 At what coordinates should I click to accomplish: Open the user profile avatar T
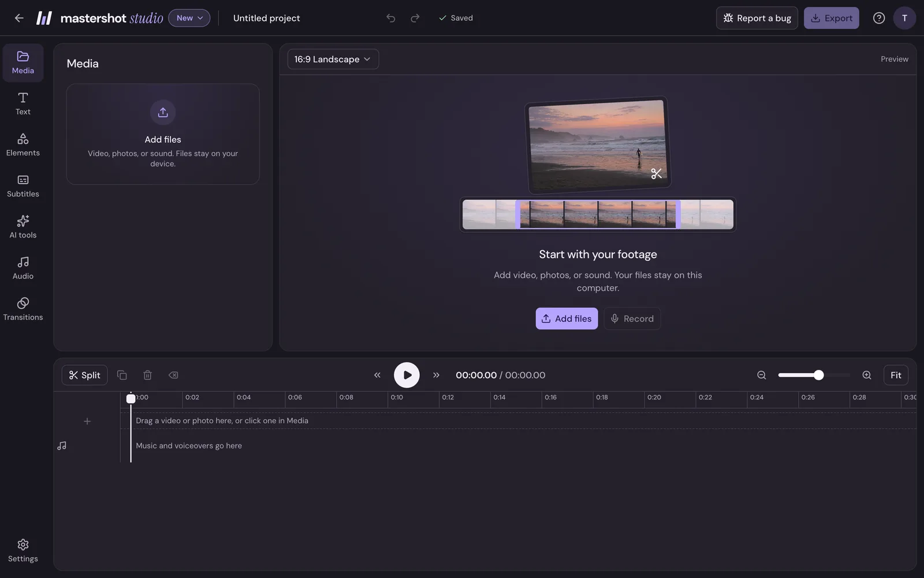tap(904, 18)
